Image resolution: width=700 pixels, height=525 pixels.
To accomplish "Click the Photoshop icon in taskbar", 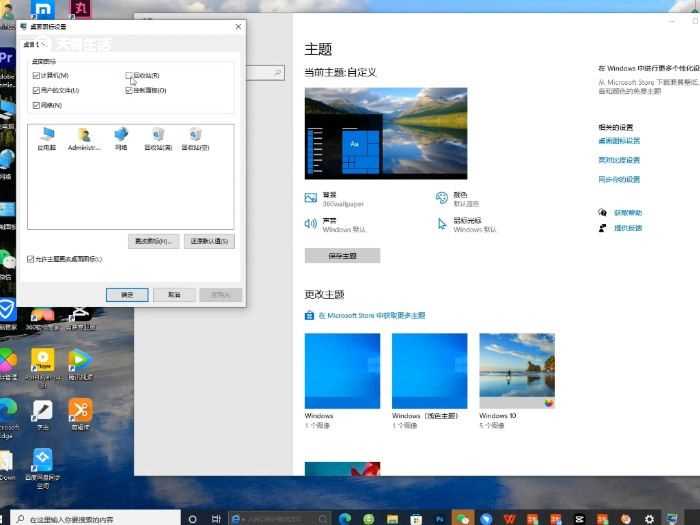I will [x=439, y=518].
